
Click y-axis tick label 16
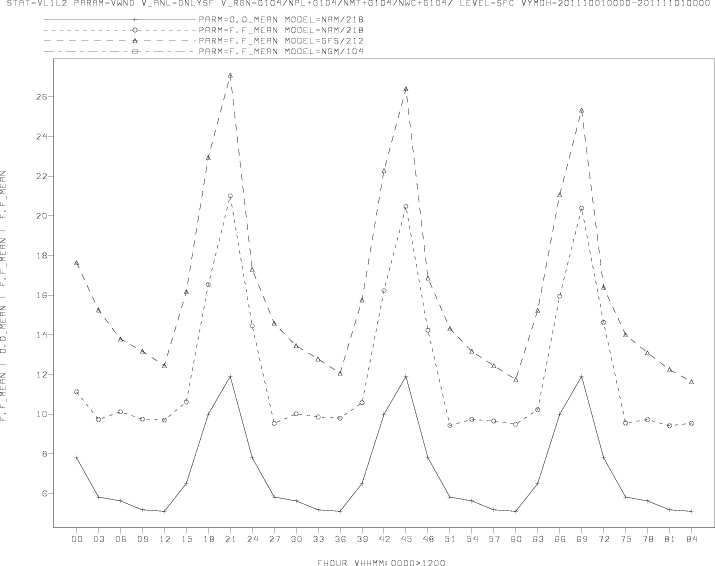[x=41, y=295]
